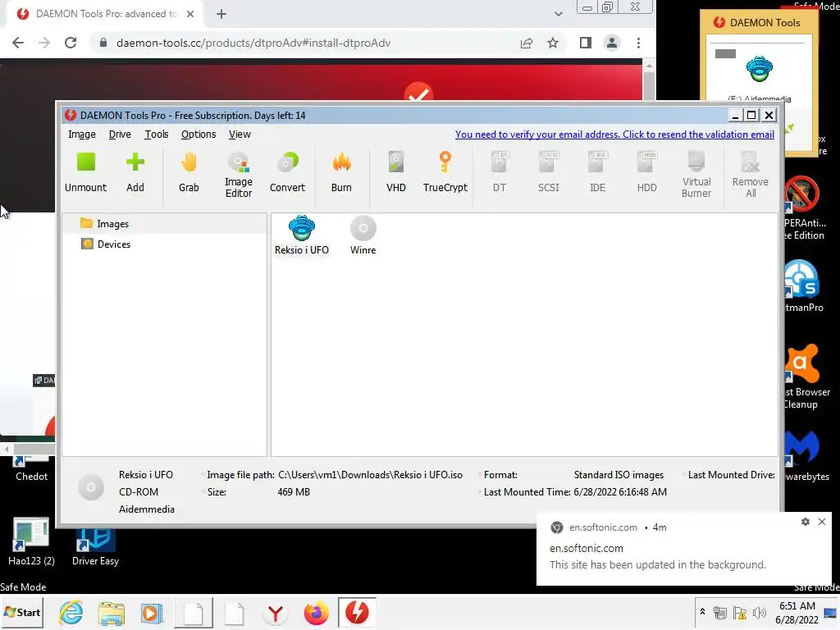This screenshot has height=630, width=840.
Task: Click the Add image plus icon
Action: pos(135,173)
